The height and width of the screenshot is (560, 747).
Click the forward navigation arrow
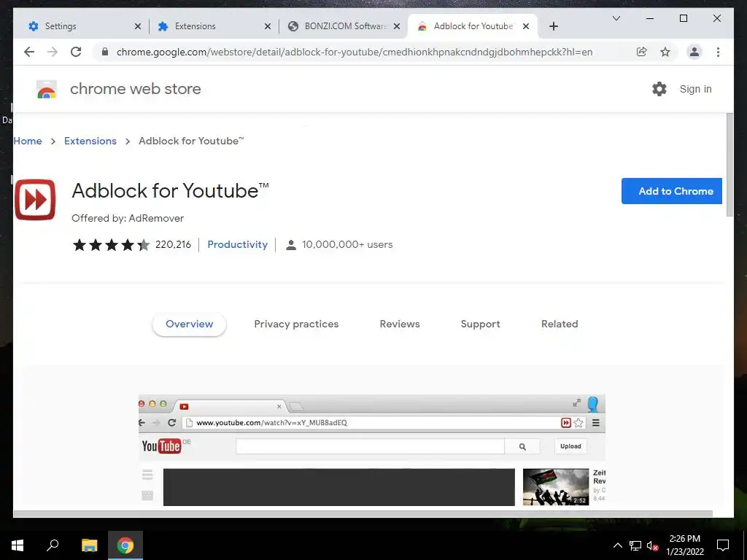click(53, 52)
